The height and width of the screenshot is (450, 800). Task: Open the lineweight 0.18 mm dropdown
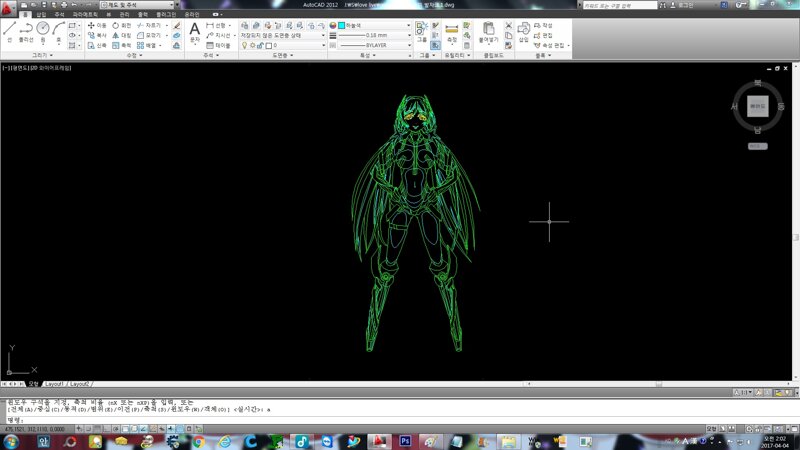click(373, 35)
